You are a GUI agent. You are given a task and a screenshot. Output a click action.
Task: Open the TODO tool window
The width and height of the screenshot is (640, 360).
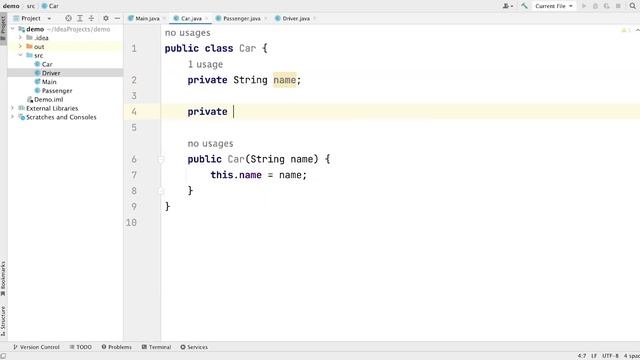(80, 347)
